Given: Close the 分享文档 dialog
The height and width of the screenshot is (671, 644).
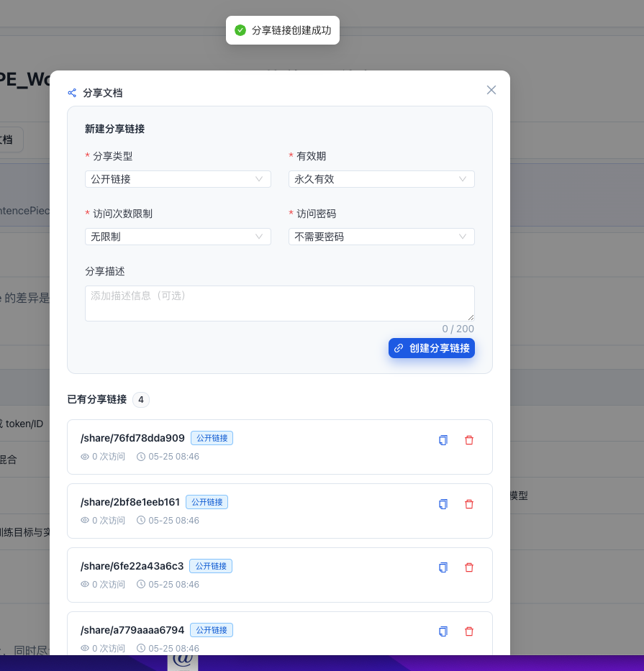Looking at the screenshot, I should (491, 90).
